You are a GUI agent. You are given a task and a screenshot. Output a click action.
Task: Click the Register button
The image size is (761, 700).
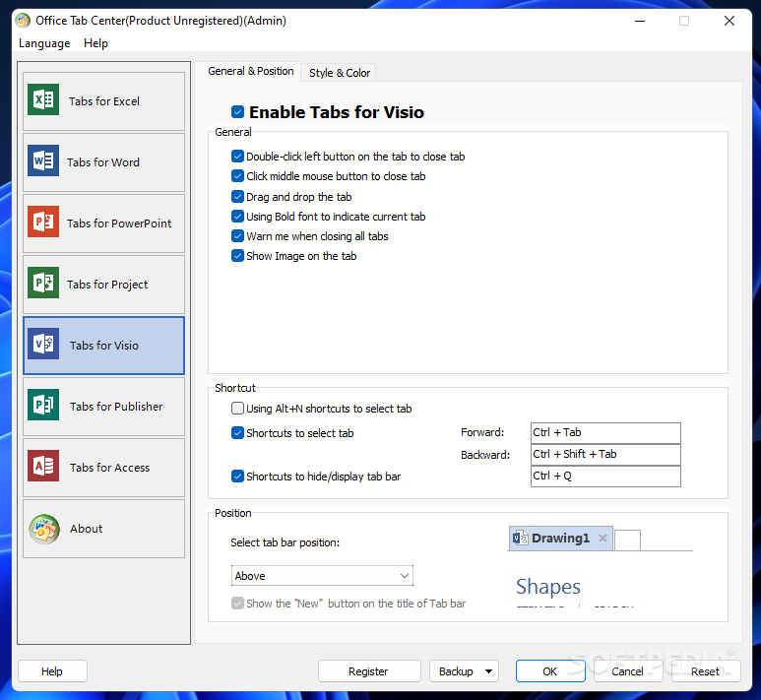(x=368, y=671)
